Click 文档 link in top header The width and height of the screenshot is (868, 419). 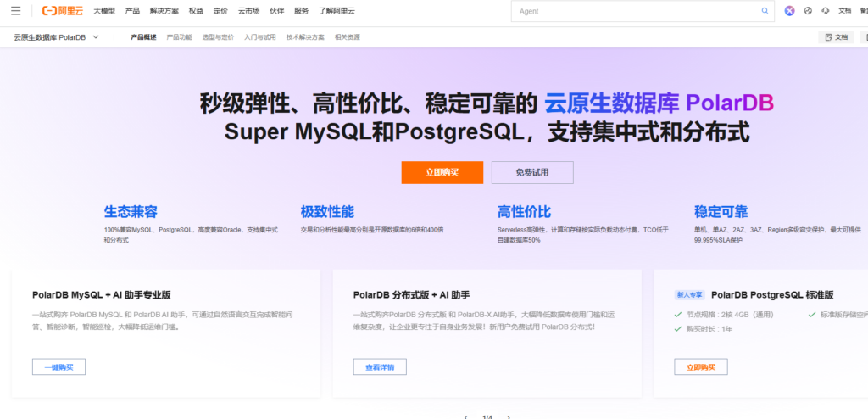click(x=845, y=10)
